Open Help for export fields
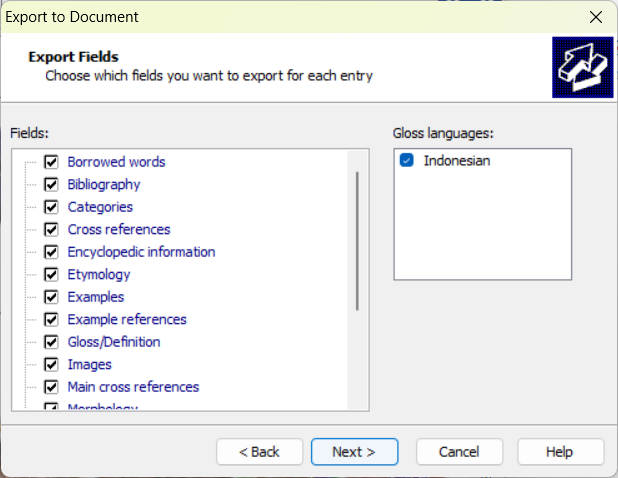This screenshot has width=618, height=478. (559, 452)
